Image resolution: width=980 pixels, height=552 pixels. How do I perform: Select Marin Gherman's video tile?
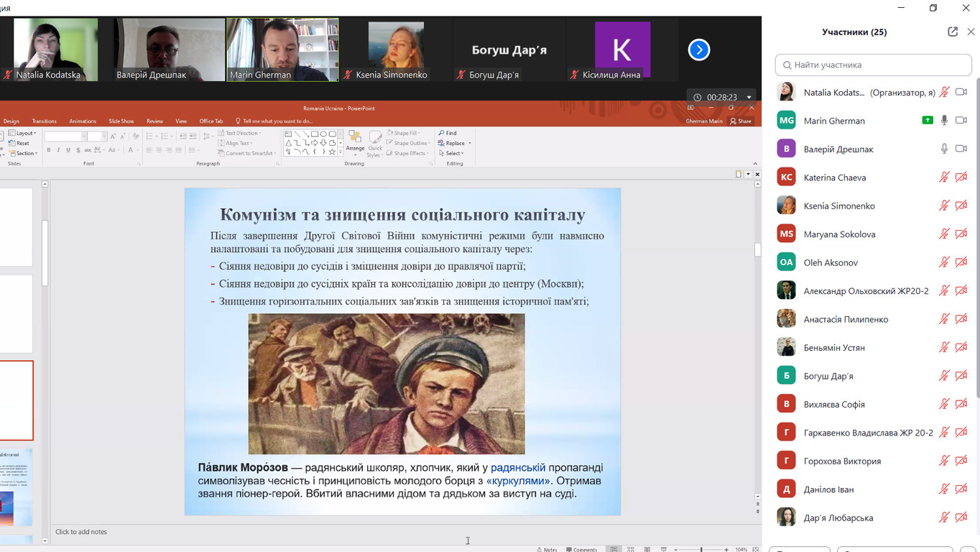(282, 50)
